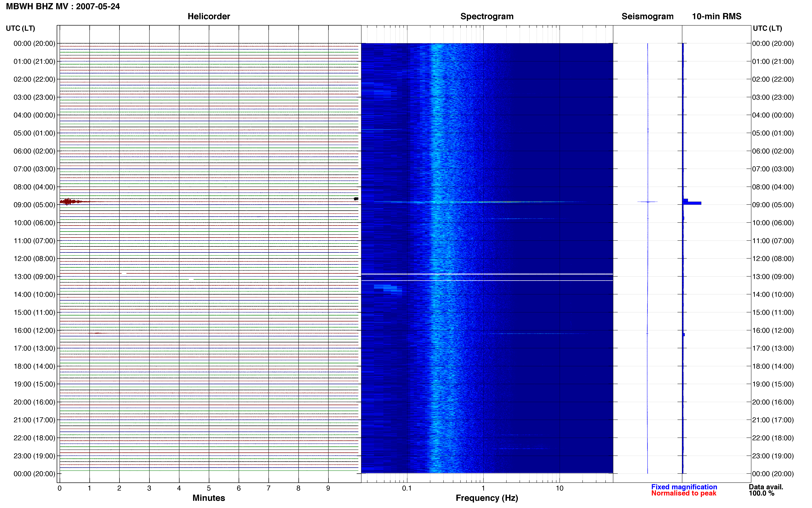Click the '100.0 %' data availability value
The image size is (812, 508).
click(762, 493)
